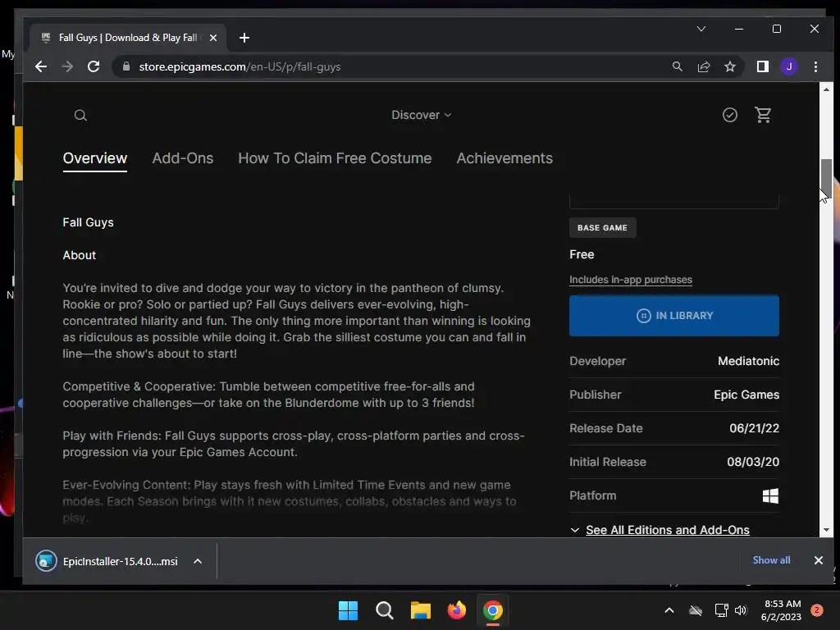Go to the Achievements tab

(504, 158)
